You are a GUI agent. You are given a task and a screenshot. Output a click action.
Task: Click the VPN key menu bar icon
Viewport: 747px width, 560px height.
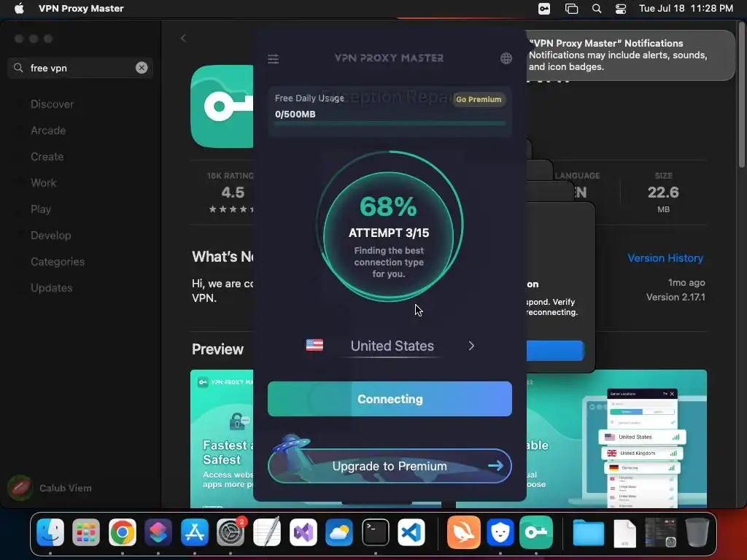coord(544,9)
